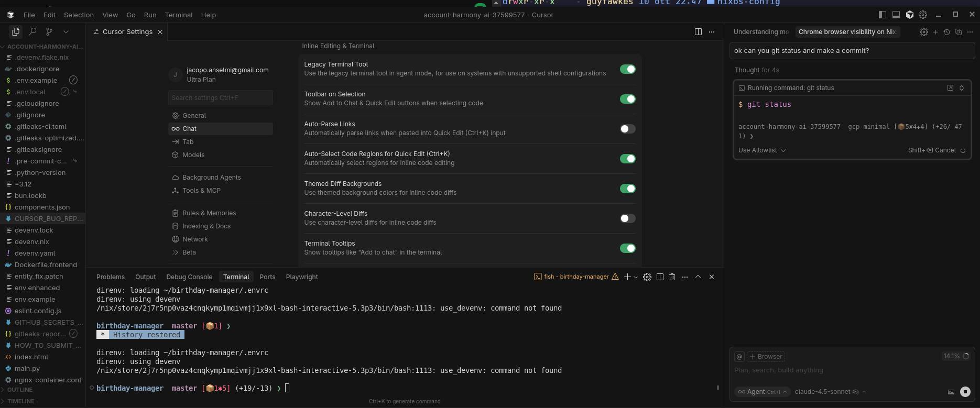Open the terminal launch profile dropdown
Image resolution: width=980 pixels, height=408 pixels.
coord(636,277)
